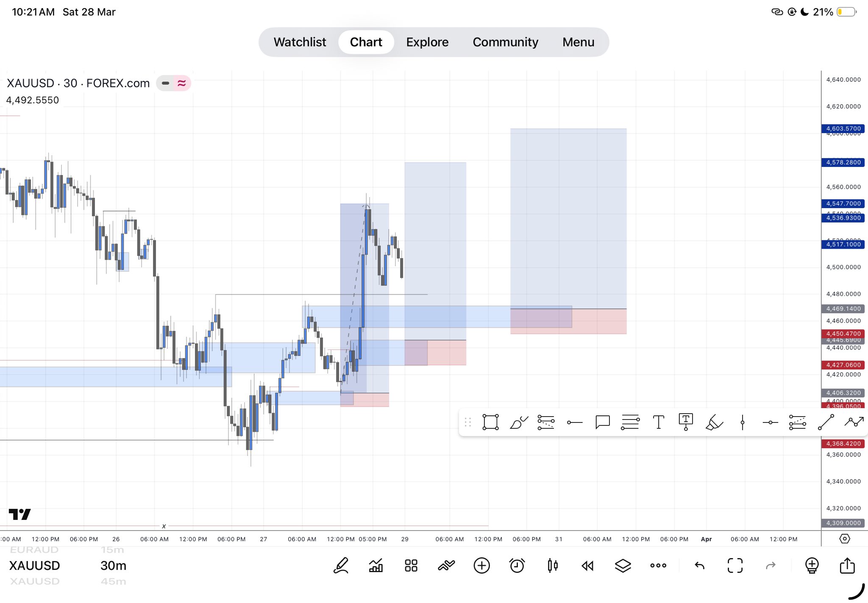Click the 4,603.5700 blue price label
Viewport: 868px width, 603px height.
[843, 128]
